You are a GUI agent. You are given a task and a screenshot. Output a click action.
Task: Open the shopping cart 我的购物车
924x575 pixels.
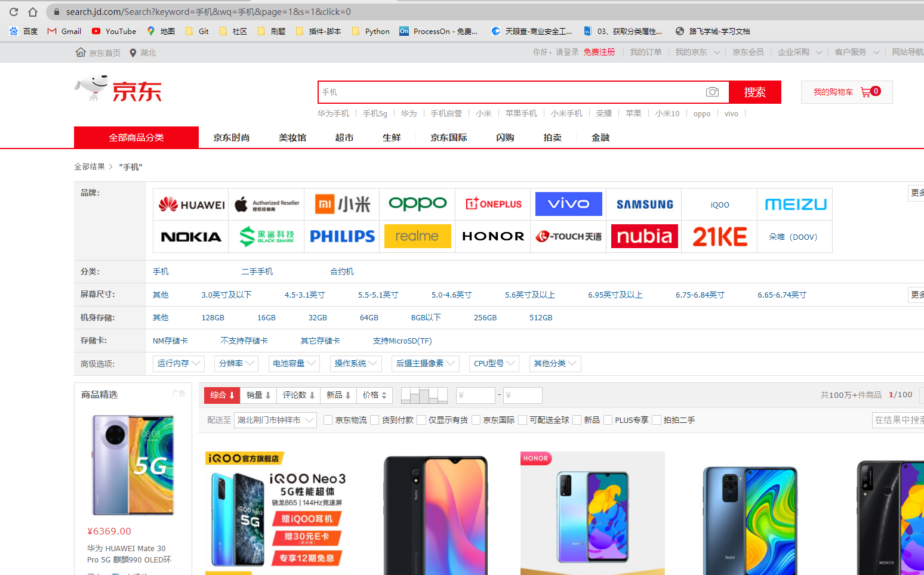pyautogui.click(x=846, y=92)
